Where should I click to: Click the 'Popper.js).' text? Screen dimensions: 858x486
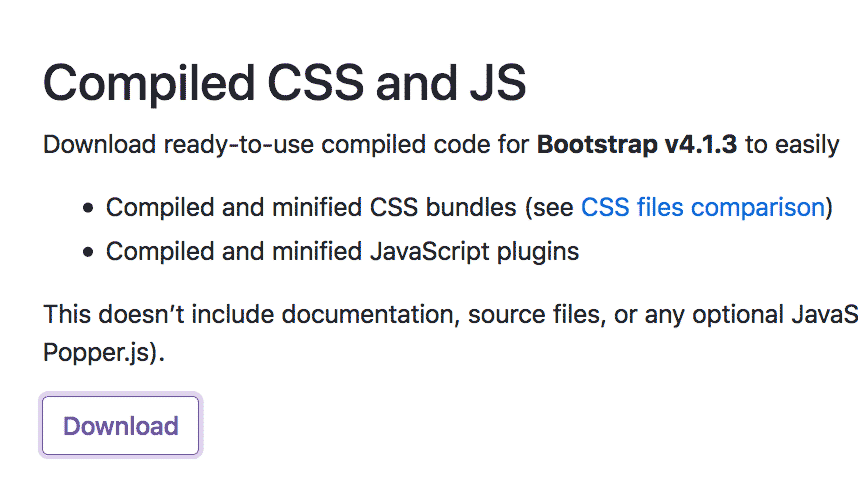tap(104, 352)
